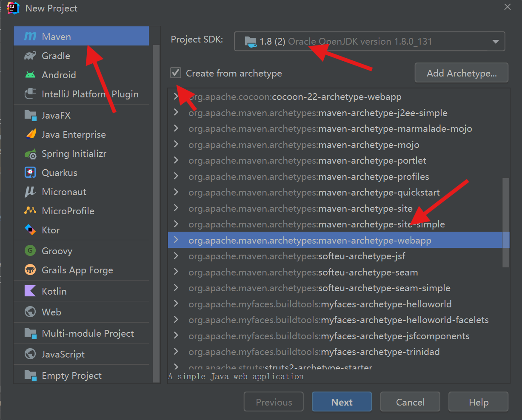The image size is (522, 420).
Task: Click the IntelliJ IDEA logo in title bar
Action: [13, 8]
